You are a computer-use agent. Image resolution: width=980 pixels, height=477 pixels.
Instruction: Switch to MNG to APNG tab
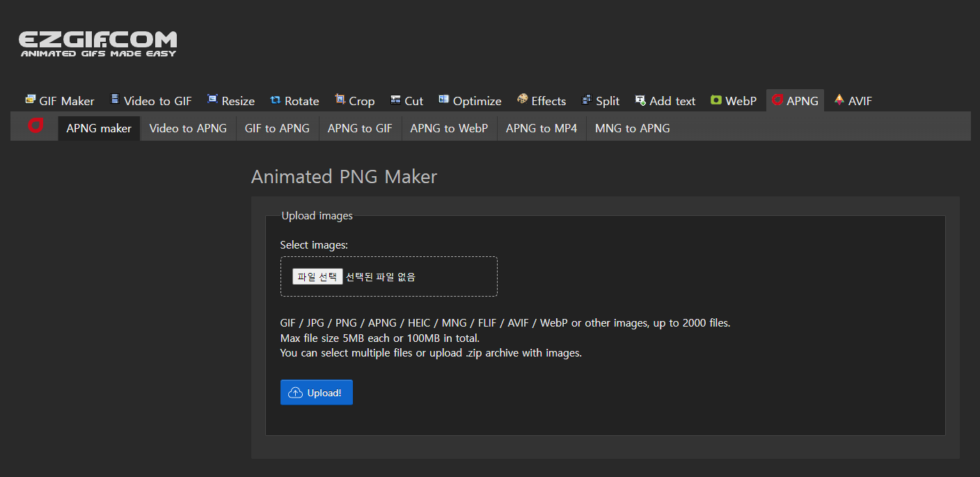pyautogui.click(x=633, y=128)
